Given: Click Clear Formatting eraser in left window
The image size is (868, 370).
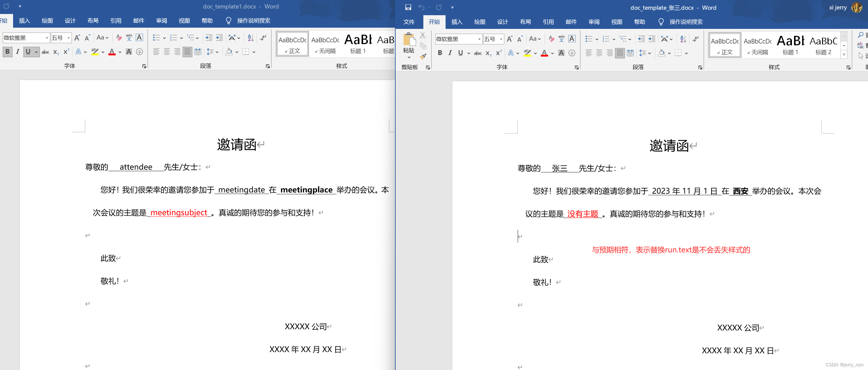Looking at the screenshot, I should [119, 38].
